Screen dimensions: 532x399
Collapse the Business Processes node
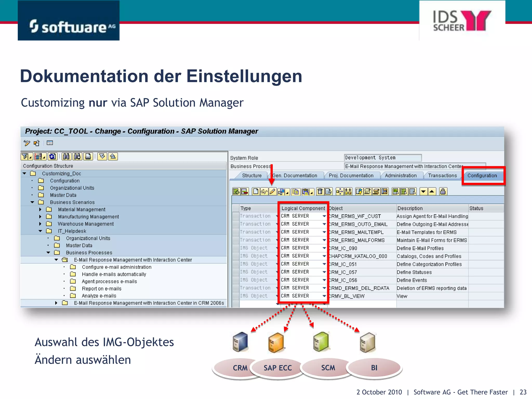[48, 253]
